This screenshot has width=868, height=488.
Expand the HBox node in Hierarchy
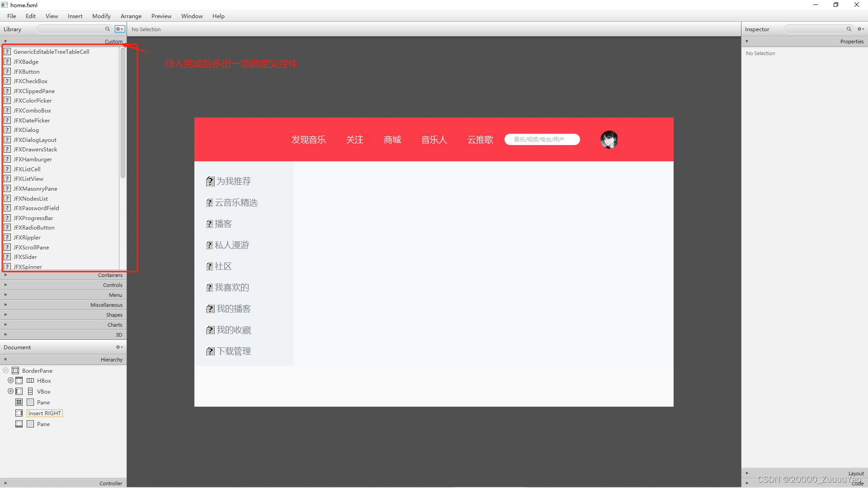tap(10, 381)
